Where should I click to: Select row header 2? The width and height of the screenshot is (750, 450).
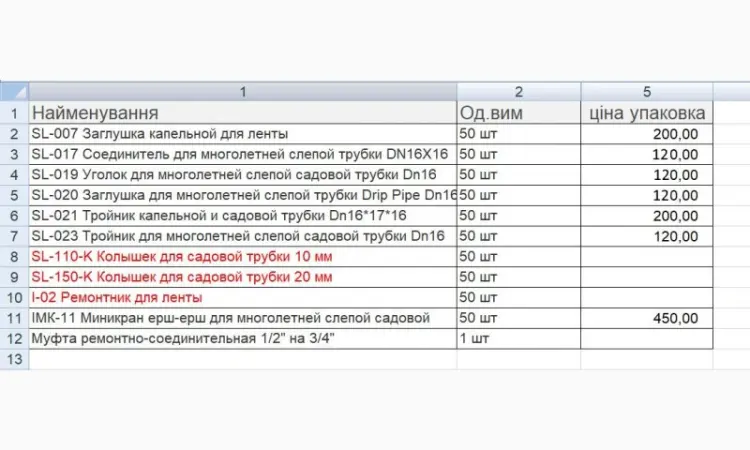14,134
